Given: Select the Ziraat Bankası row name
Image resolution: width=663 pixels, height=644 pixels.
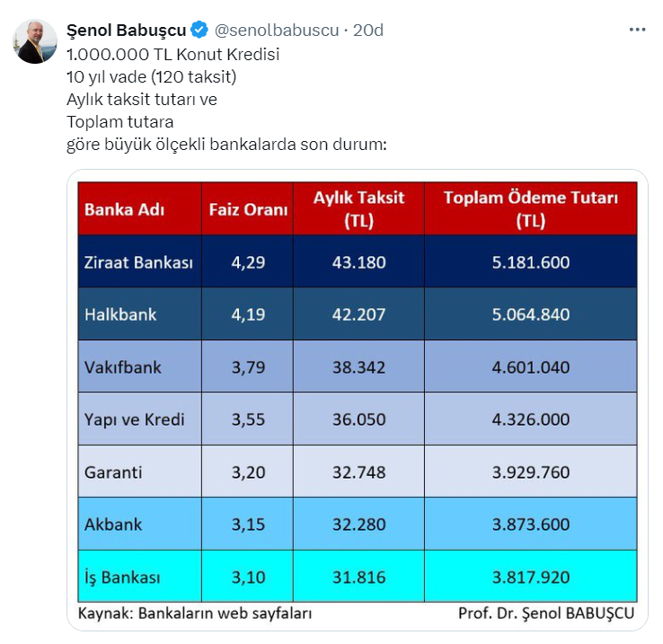Looking at the screenshot, I should [x=138, y=262].
